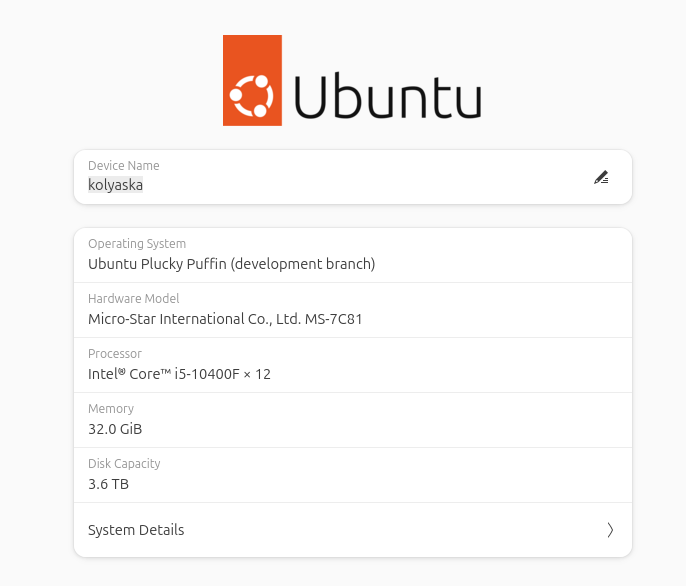The width and height of the screenshot is (686, 586).
Task: Select the 32.0 GiB memory value
Action: [115, 429]
